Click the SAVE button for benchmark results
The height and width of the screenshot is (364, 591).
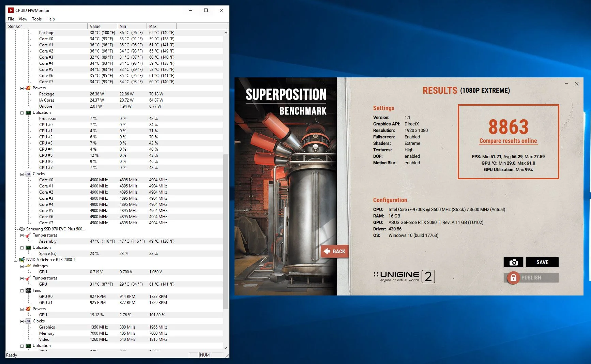pyautogui.click(x=542, y=262)
